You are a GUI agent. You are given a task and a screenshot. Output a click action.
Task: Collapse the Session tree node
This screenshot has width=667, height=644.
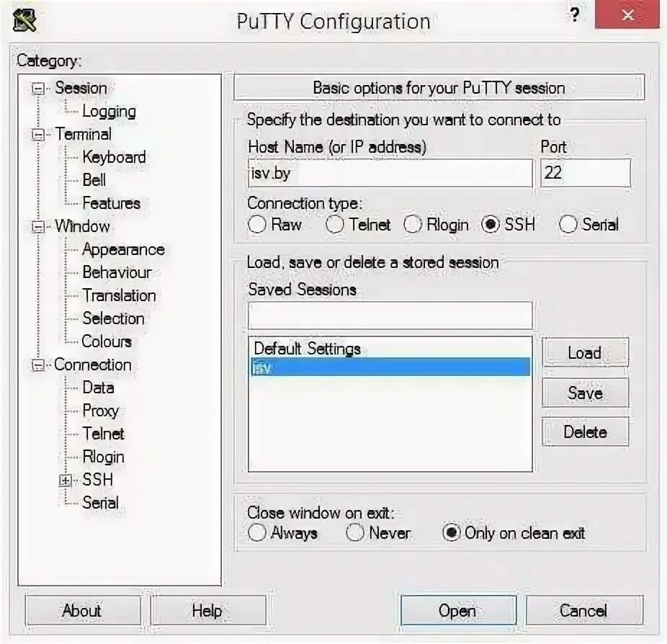point(38,89)
